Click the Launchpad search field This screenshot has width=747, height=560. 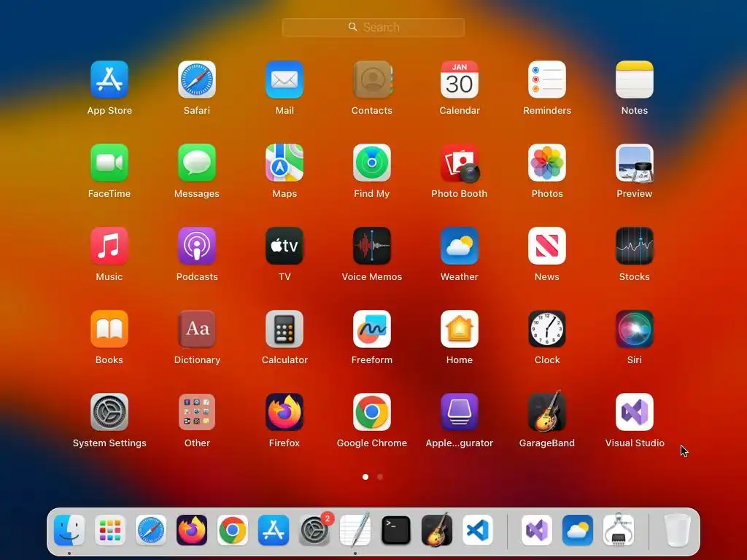[373, 27]
